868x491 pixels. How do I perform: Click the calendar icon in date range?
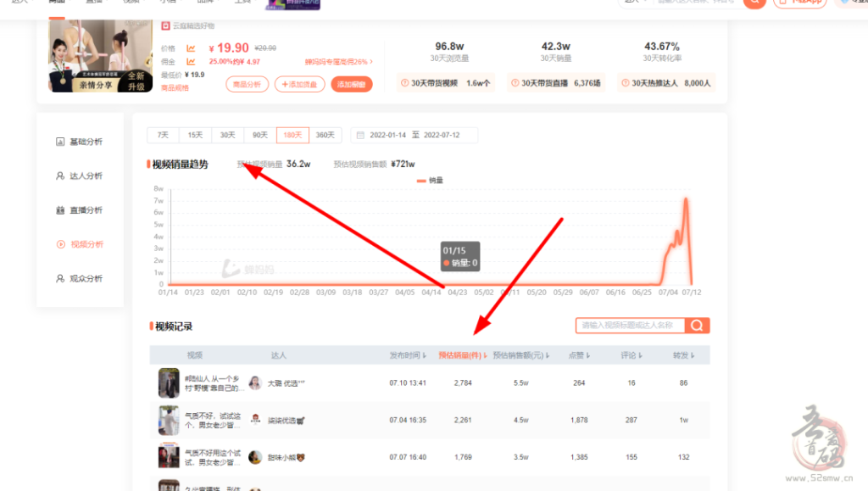pos(360,135)
